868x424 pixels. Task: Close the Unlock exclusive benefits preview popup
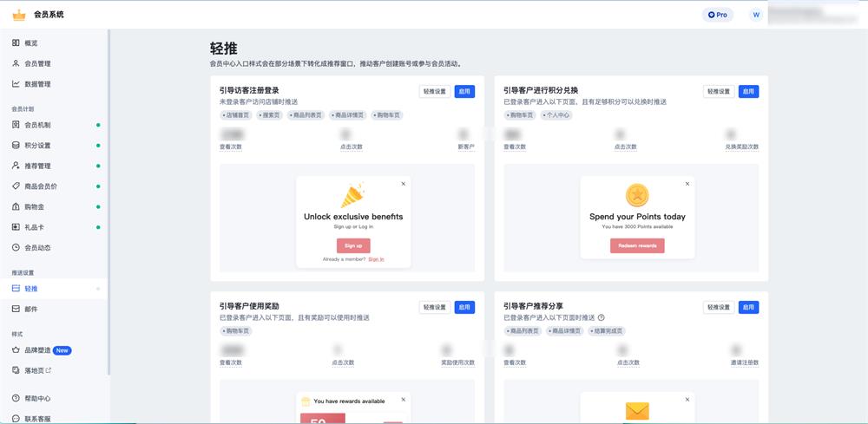[403, 184]
